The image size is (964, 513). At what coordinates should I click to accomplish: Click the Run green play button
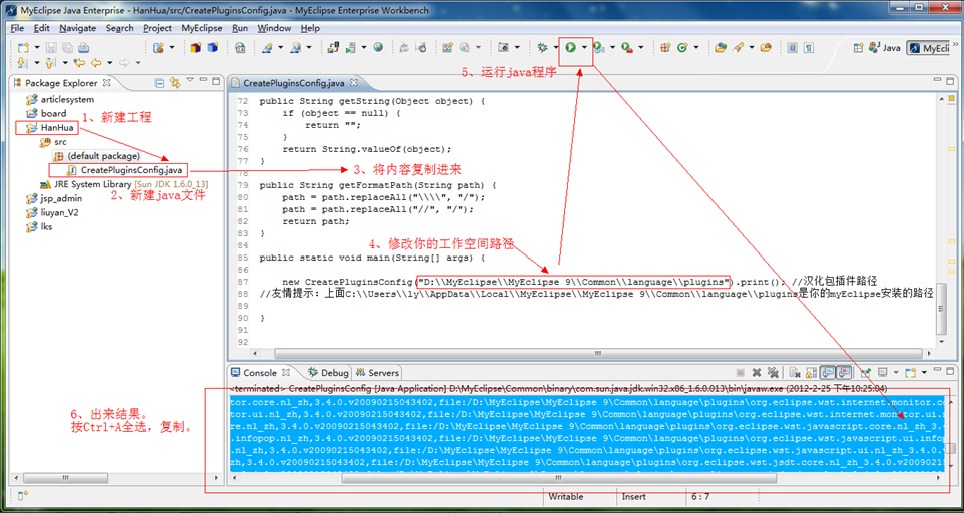click(570, 47)
